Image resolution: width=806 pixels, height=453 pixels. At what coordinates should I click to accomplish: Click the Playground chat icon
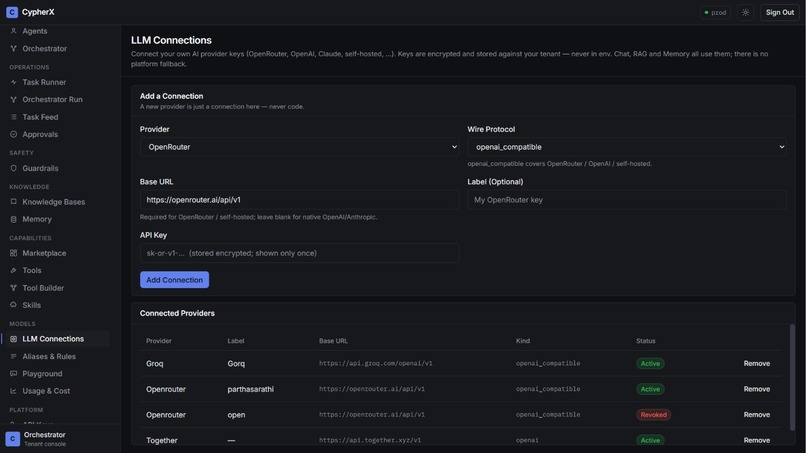coord(13,373)
